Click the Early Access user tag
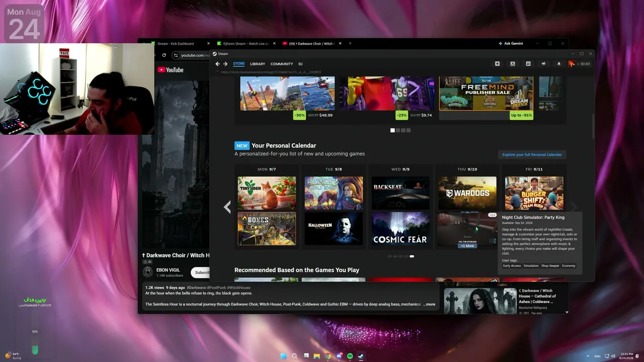The height and width of the screenshot is (362, 644). [x=512, y=266]
